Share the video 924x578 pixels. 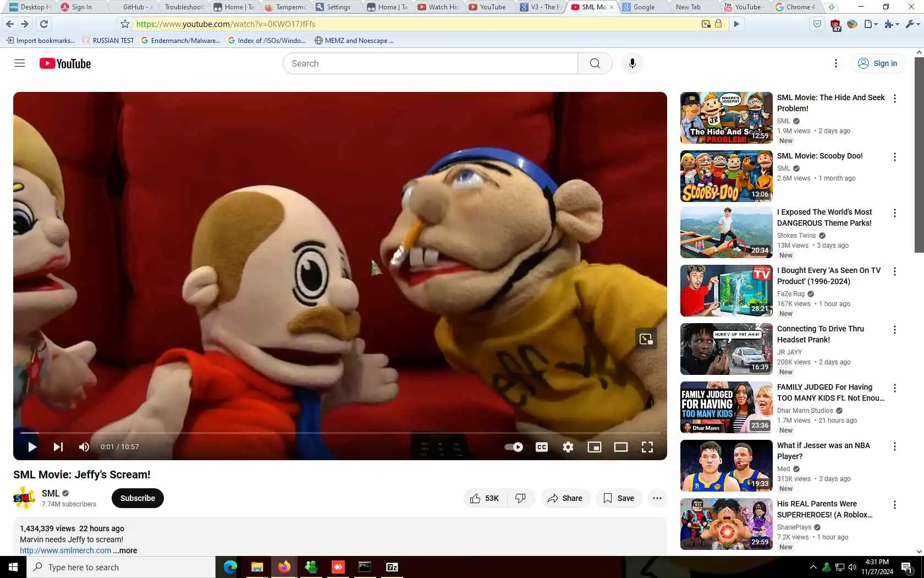565,498
